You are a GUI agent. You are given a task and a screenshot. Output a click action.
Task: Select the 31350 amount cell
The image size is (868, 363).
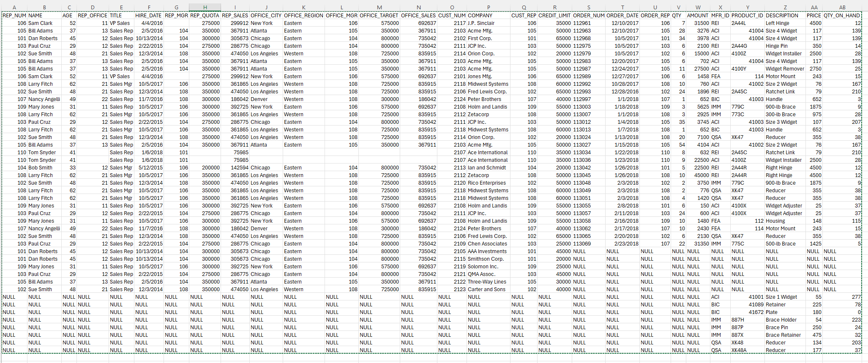tap(698, 243)
